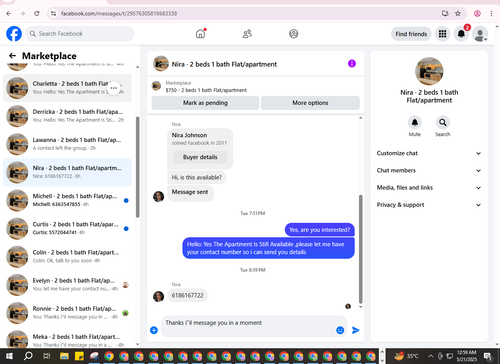Open the account profile avatar menu

coord(480,34)
